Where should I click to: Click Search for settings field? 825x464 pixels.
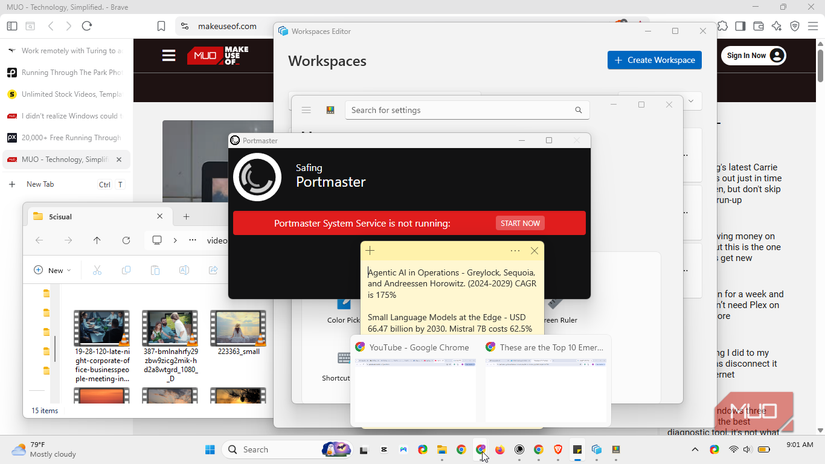(x=467, y=110)
